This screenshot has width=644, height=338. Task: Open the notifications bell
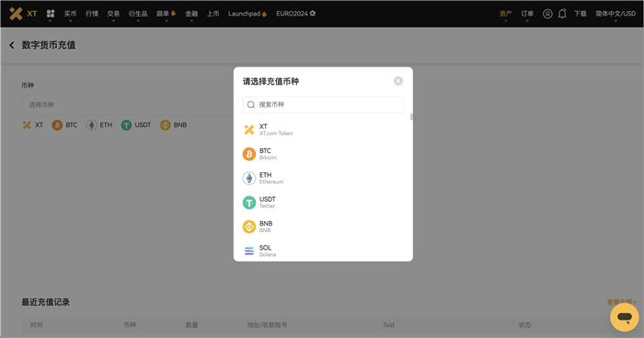tap(562, 14)
